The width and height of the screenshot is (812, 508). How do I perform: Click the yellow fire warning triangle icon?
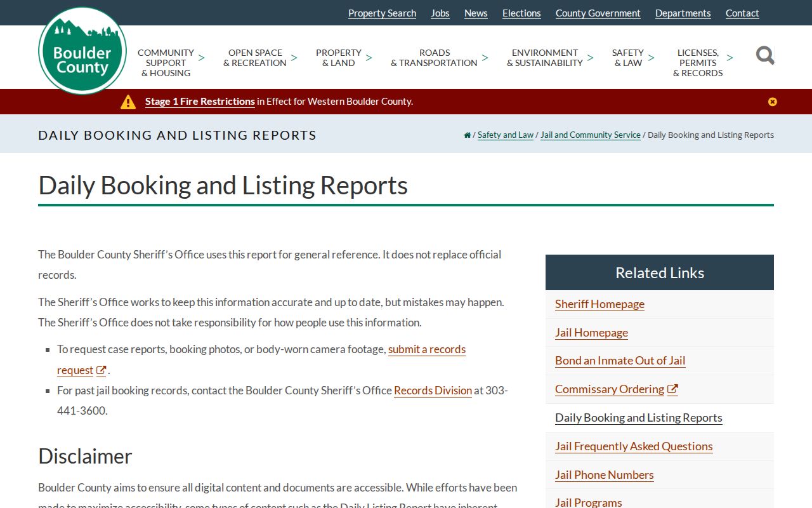(x=128, y=102)
